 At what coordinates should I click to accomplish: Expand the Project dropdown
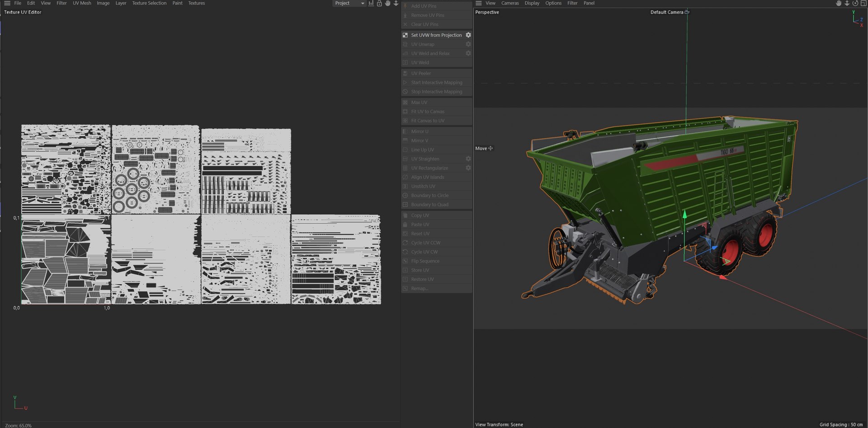pyautogui.click(x=349, y=3)
